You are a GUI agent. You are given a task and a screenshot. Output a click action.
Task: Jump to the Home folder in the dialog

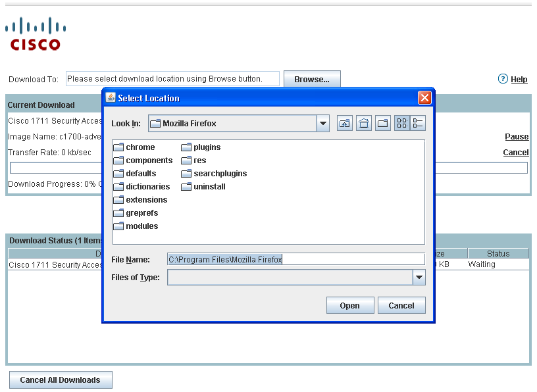coord(364,123)
